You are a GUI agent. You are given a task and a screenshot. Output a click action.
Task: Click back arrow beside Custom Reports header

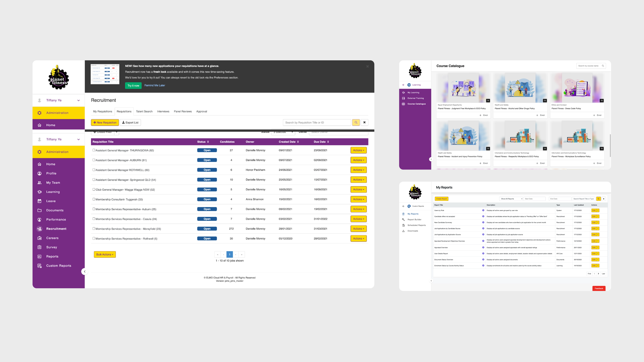[403, 206]
